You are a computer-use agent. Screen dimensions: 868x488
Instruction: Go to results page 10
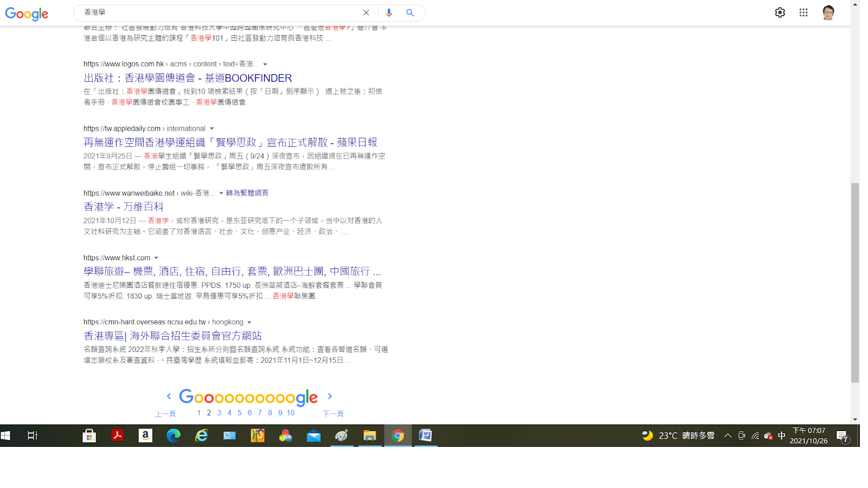(x=291, y=413)
